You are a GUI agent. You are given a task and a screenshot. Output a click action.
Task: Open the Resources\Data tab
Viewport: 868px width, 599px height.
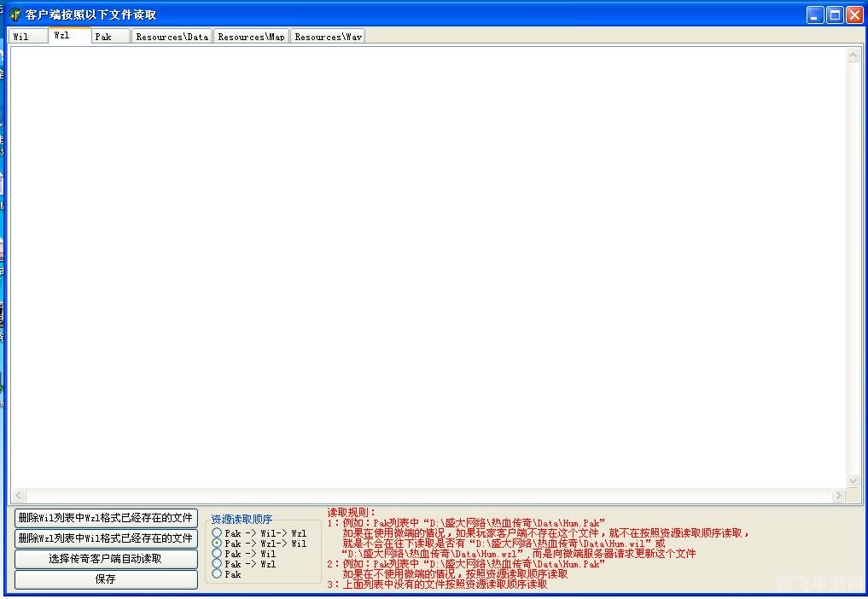pyautogui.click(x=172, y=37)
